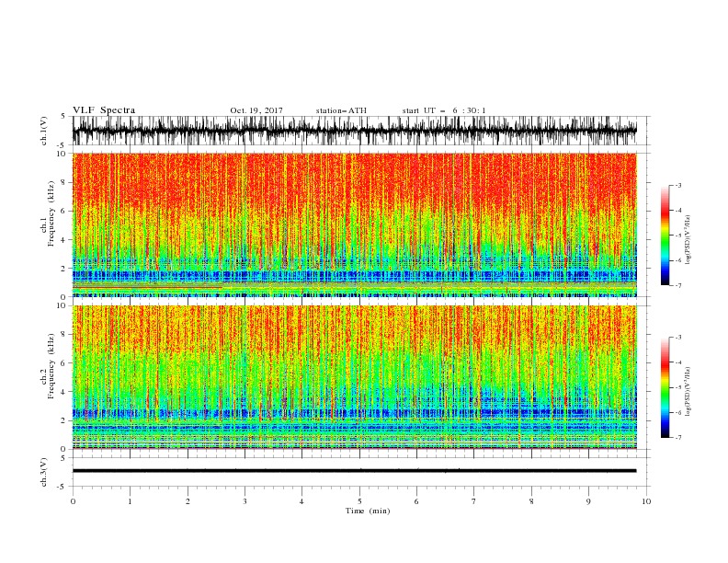Click the "0" tick on time axis
The image size is (728, 563).
73,501
